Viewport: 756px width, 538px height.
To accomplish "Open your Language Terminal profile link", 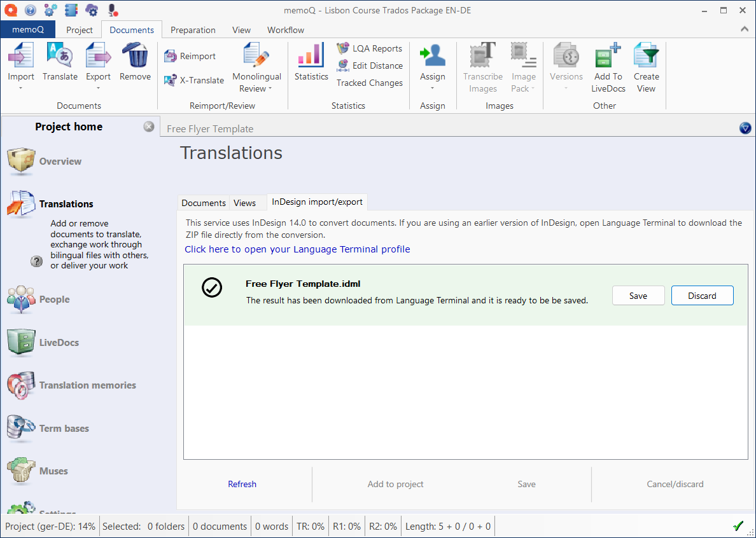I will pos(297,249).
